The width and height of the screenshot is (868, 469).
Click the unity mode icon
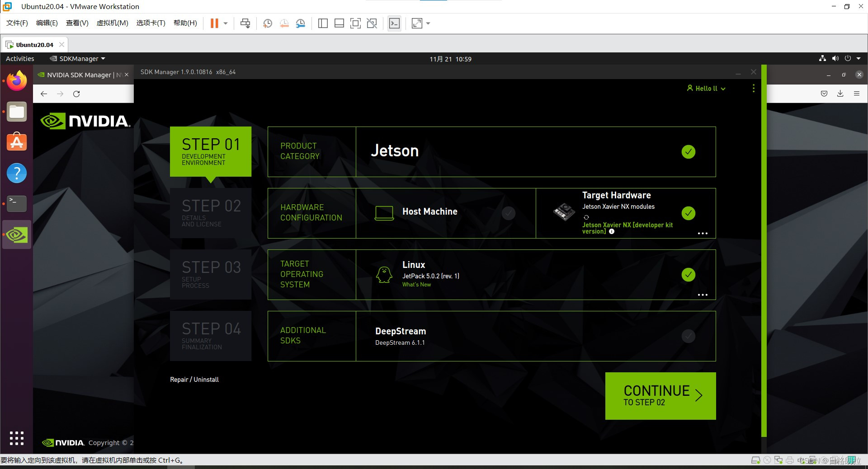[x=372, y=23]
